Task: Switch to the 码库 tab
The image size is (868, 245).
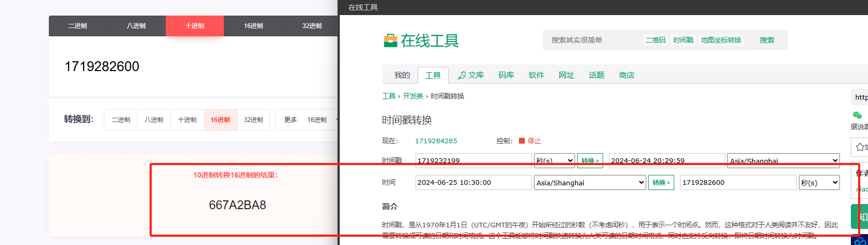Action: pos(506,75)
